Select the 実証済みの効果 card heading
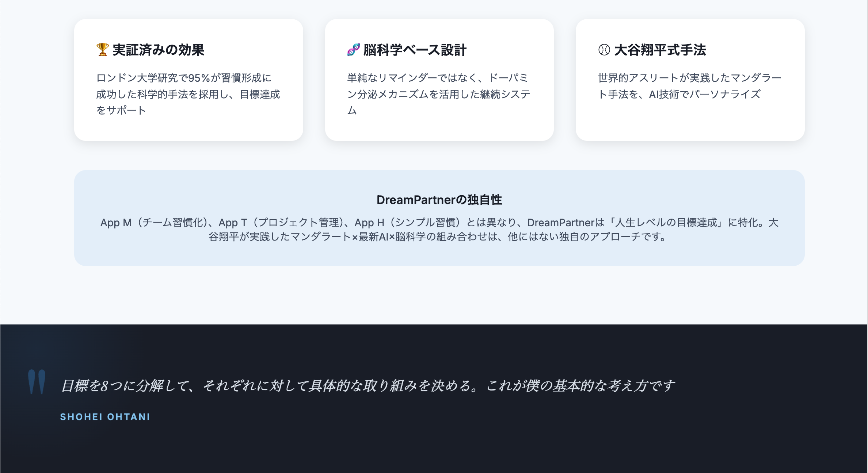Image resolution: width=868 pixels, height=473 pixels. tap(158, 50)
